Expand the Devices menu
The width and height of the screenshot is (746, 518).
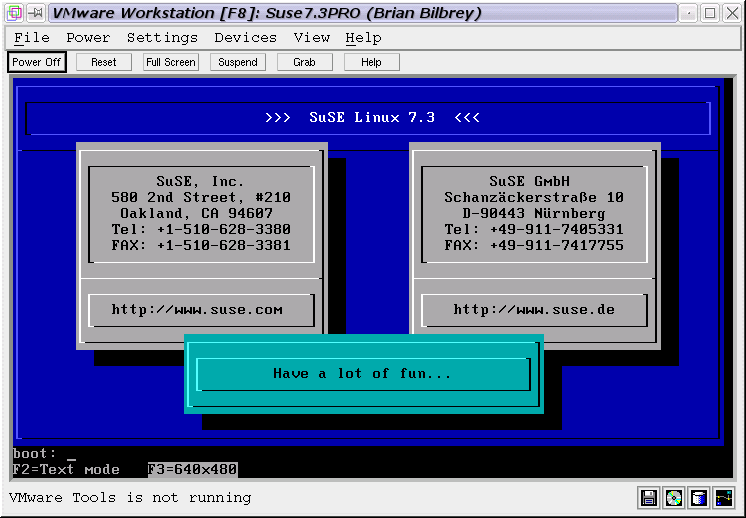[245, 38]
